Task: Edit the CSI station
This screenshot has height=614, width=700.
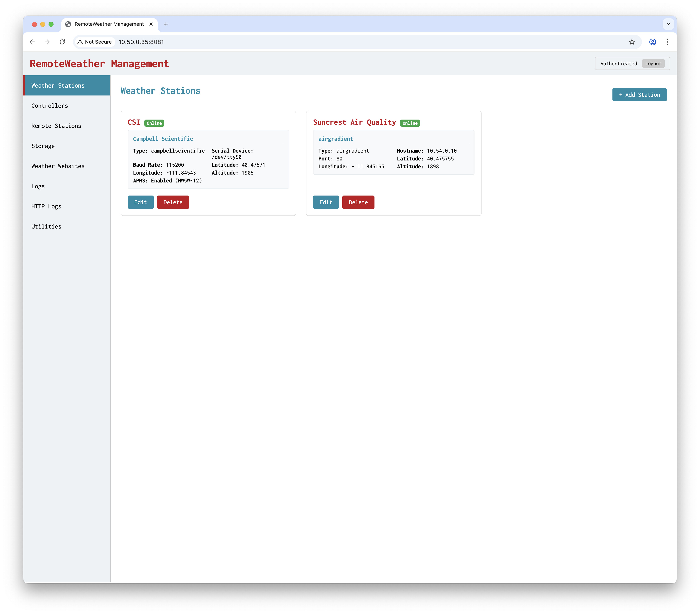Action: click(x=140, y=202)
